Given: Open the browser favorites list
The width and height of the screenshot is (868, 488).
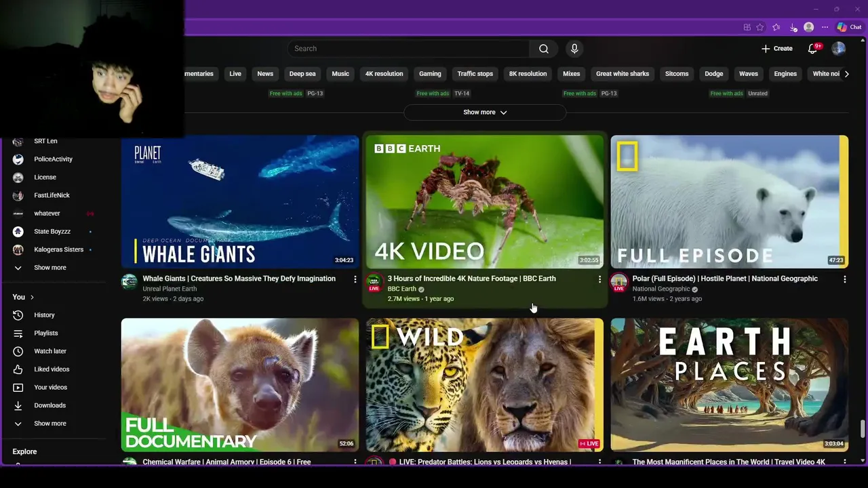Looking at the screenshot, I should [776, 27].
